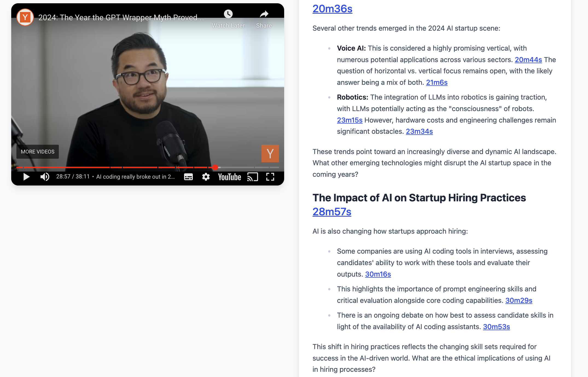Click the cast to TV icon
Viewport: 588px width, 377px height.
point(252,177)
